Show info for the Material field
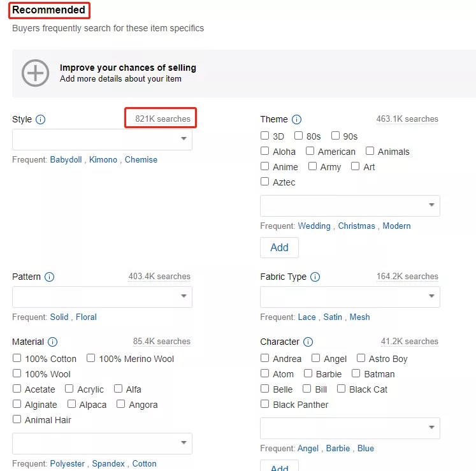This screenshot has height=471, width=476. (53, 342)
